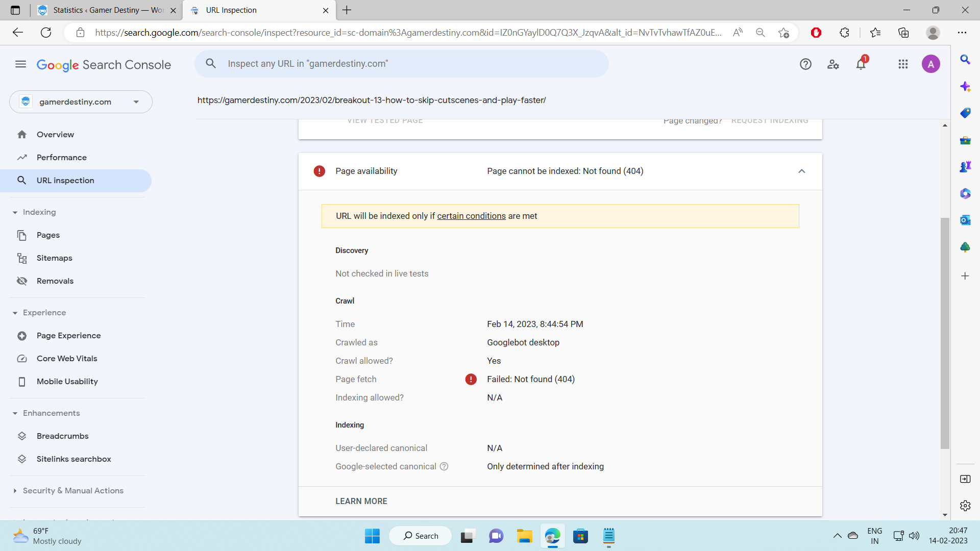Open the notifications bell

(x=861, y=64)
